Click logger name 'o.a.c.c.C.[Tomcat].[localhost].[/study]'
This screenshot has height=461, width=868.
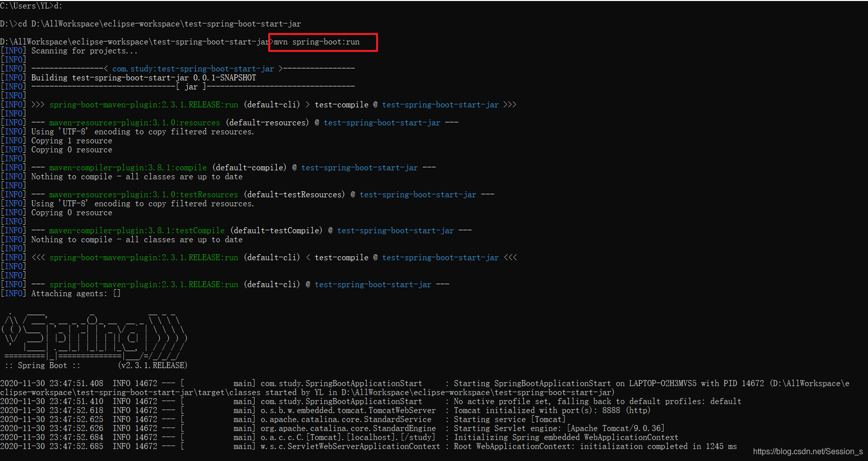coord(348,438)
